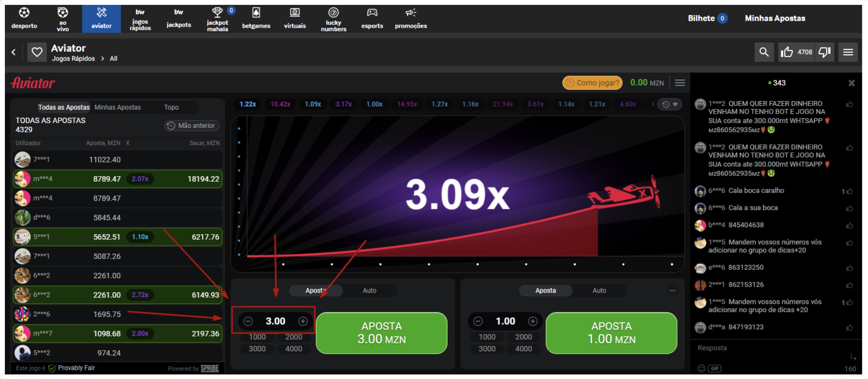Image resolution: width=868 pixels, height=379 pixels.
Task: Go back with the left chevron
Action: pyautogui.click(x=13, y=52)
